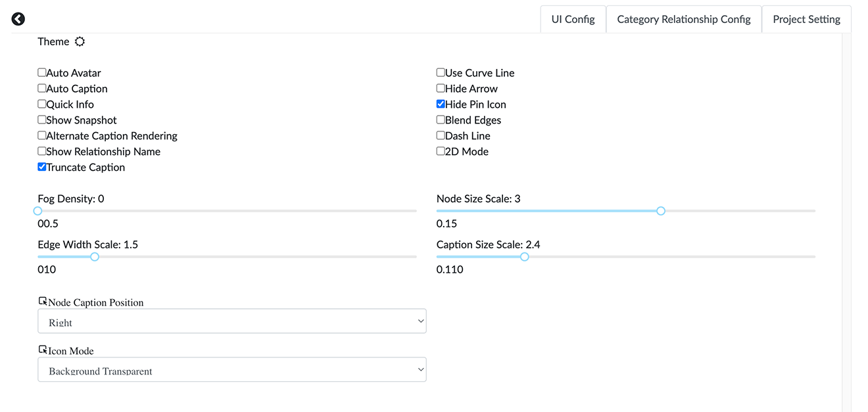The height and width of the screenshot is (412, 868).
Task: Disable the Hide Pin Icon option
Action: click(x=440, y=103)
